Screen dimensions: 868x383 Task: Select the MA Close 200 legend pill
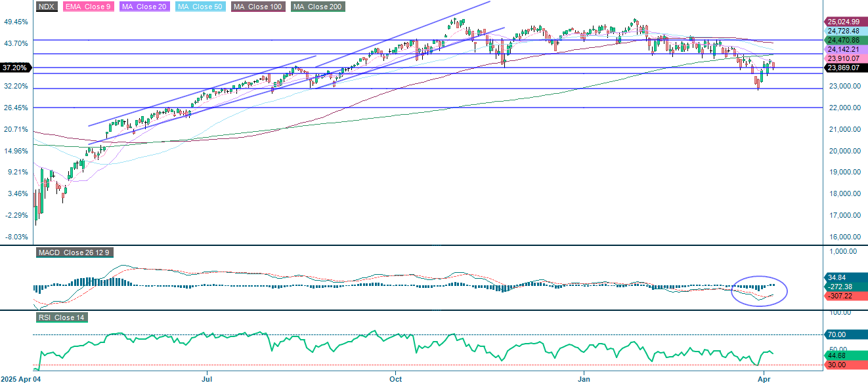(317, 7)
